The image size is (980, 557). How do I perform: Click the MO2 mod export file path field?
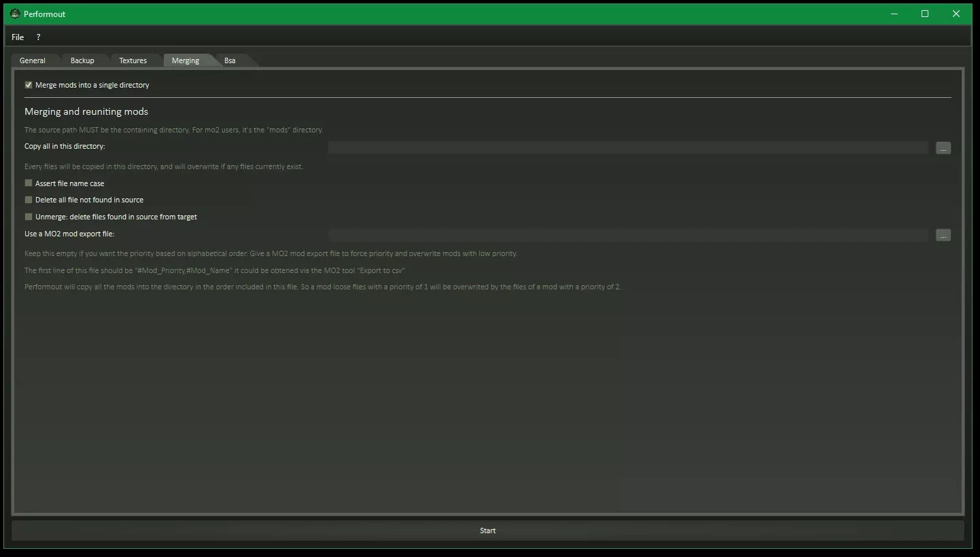pos(628,235)
